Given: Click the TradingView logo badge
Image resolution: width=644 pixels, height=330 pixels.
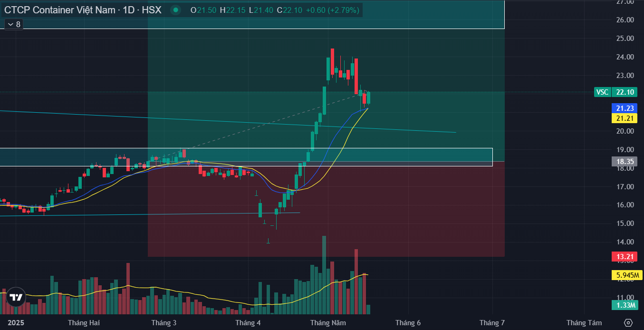Looking at the screenshot, I should click(16, 297).
